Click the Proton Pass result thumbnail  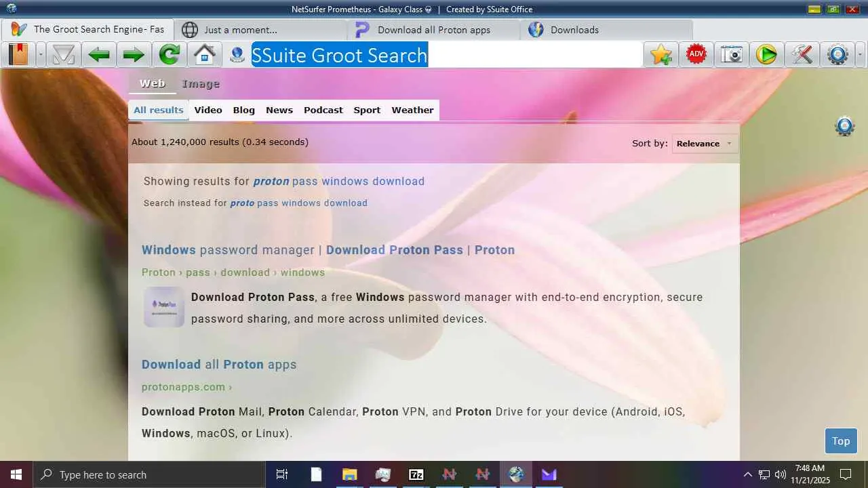pos(164,307)
